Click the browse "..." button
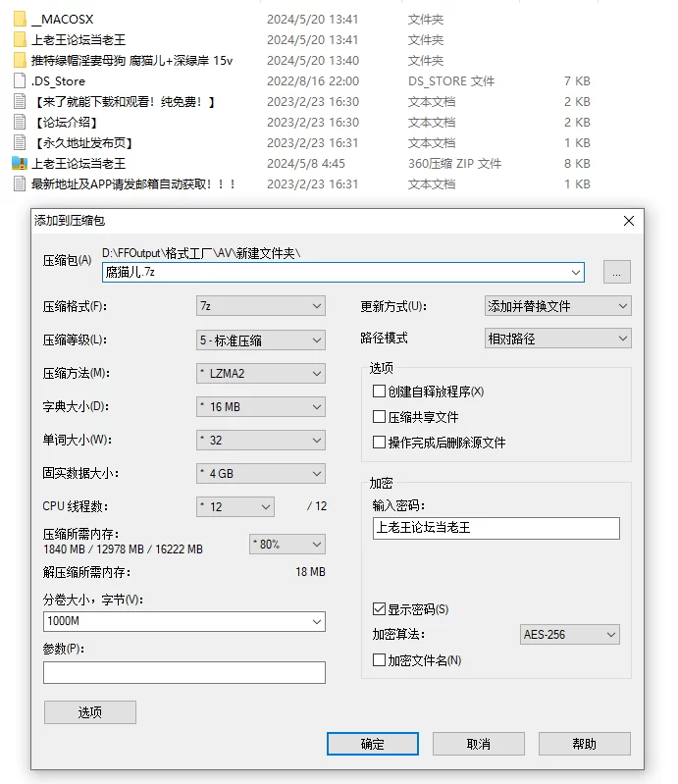This screenshot has height=784, width=678. pos(616,272)
